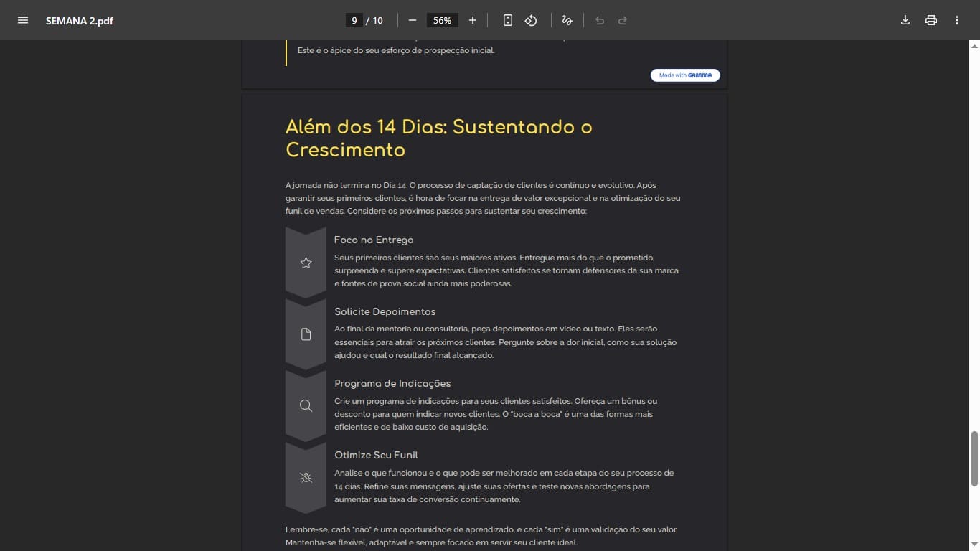This screenshot has width=980, height=551.
Task: Click the Made with Gamma badge
Action: pos(685,75)
